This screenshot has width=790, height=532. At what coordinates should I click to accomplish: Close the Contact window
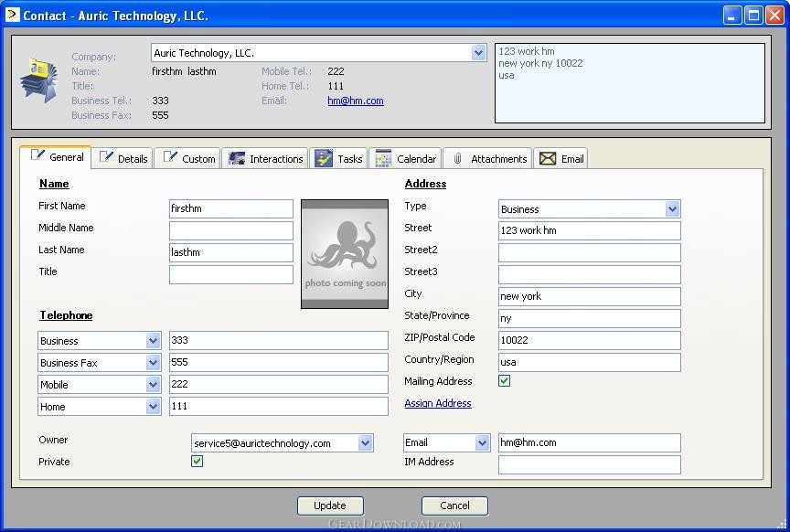(774, 16)
